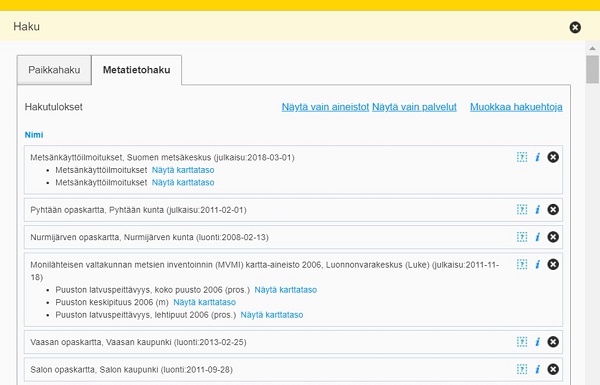600x385 pixels.
Task: Select the Metatietohaku tab
Action: pos(137,70)
